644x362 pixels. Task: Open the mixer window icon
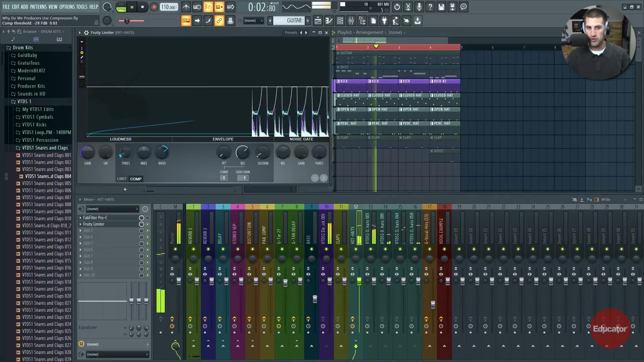[x=351, y=21]
